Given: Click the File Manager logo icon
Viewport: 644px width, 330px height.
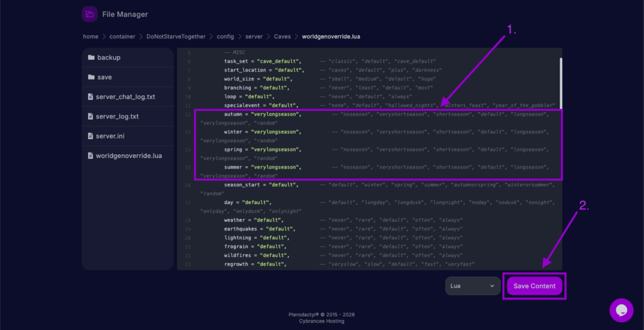Looking at the screenshot, I should 89,14.
